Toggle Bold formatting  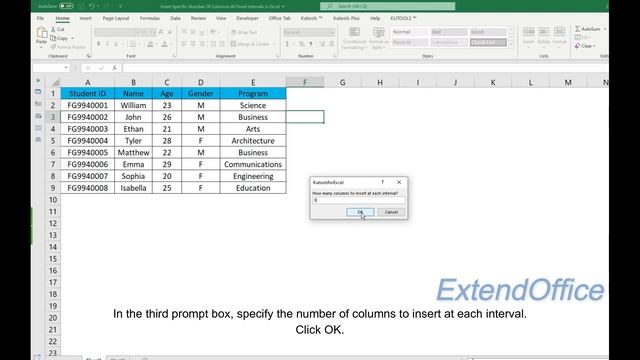coord(98,44)
